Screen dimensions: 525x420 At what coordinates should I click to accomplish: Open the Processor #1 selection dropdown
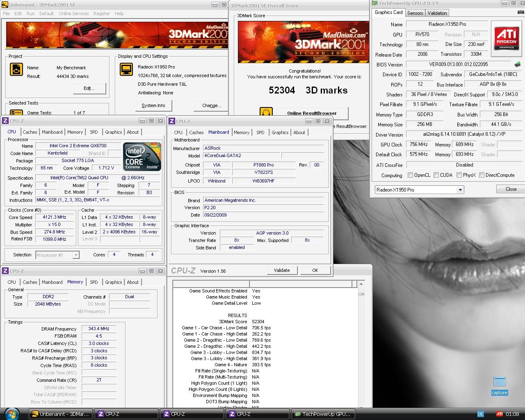coord(76,255)
